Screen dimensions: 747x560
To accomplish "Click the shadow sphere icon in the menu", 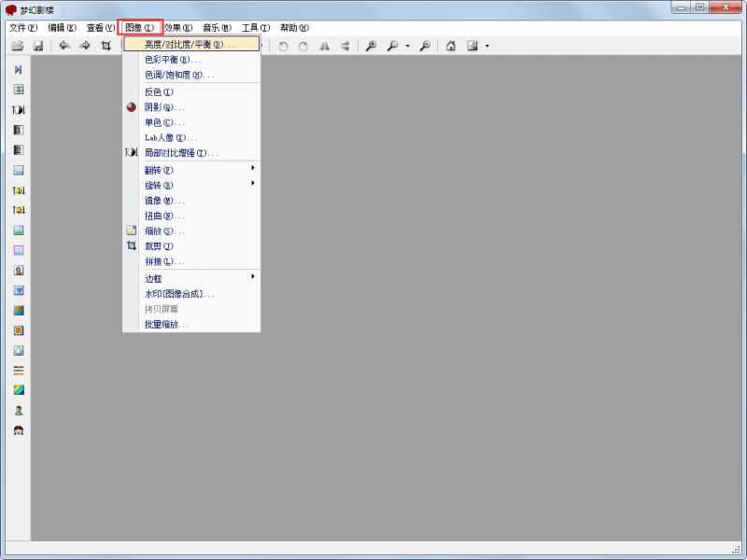I will point(132,107).
